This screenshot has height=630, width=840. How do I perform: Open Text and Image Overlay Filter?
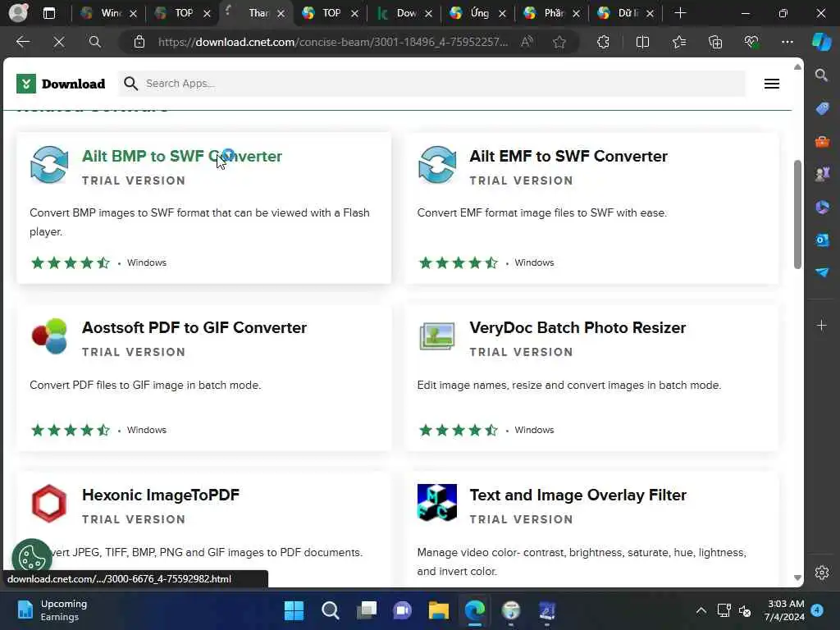click(x=578, y=495)
